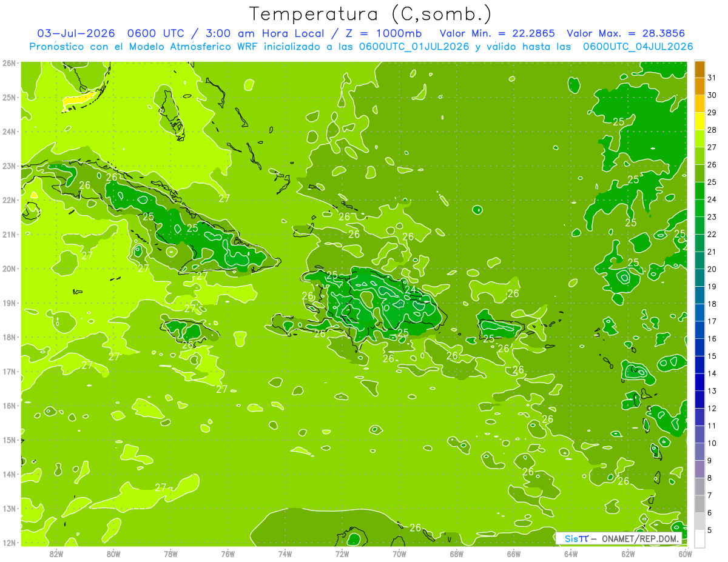Click the '12N' latitude axis label
Screen dimensions: 728x562
8,543
